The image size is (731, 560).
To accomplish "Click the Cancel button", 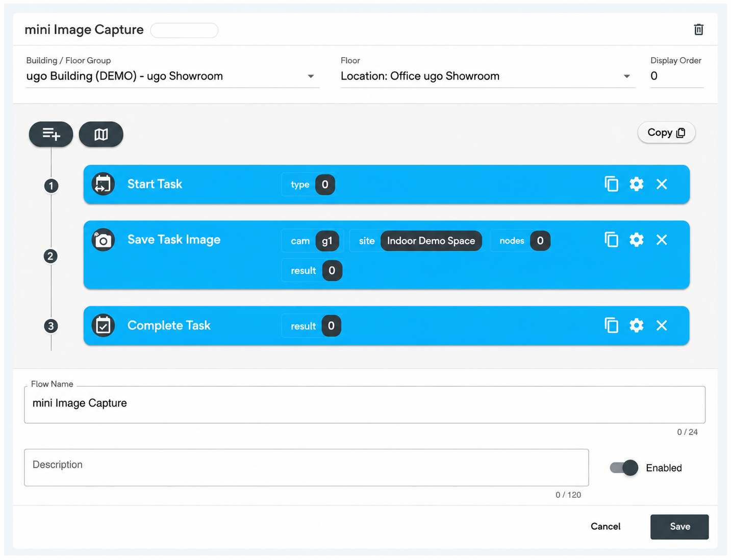I will click(606, 526).
